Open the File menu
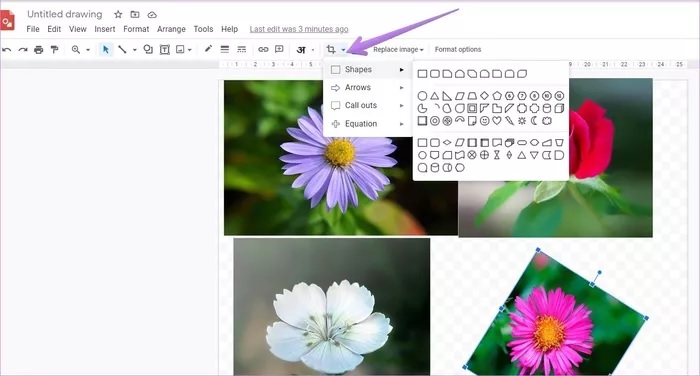The image size is (700, 376). 33,29
